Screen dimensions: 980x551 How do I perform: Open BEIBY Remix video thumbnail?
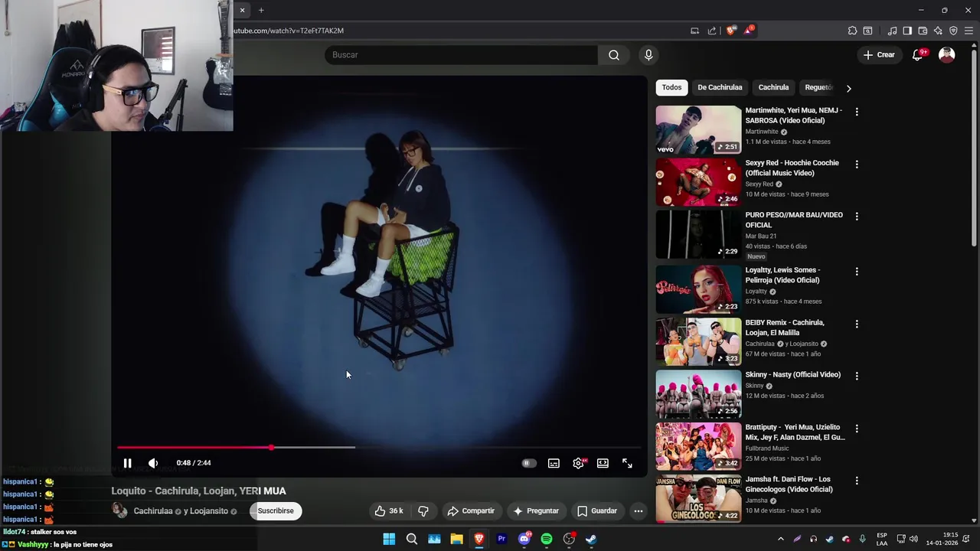click(698, 342)
